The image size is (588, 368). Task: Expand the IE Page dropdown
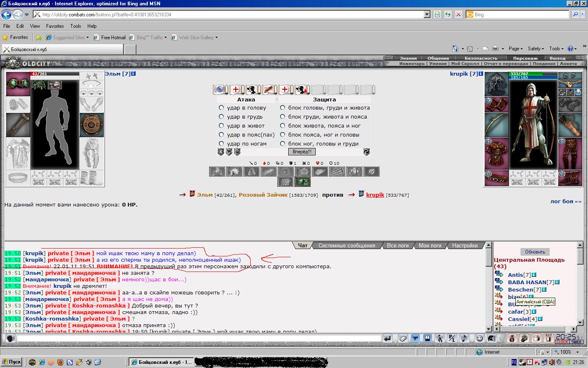(515, 49)
